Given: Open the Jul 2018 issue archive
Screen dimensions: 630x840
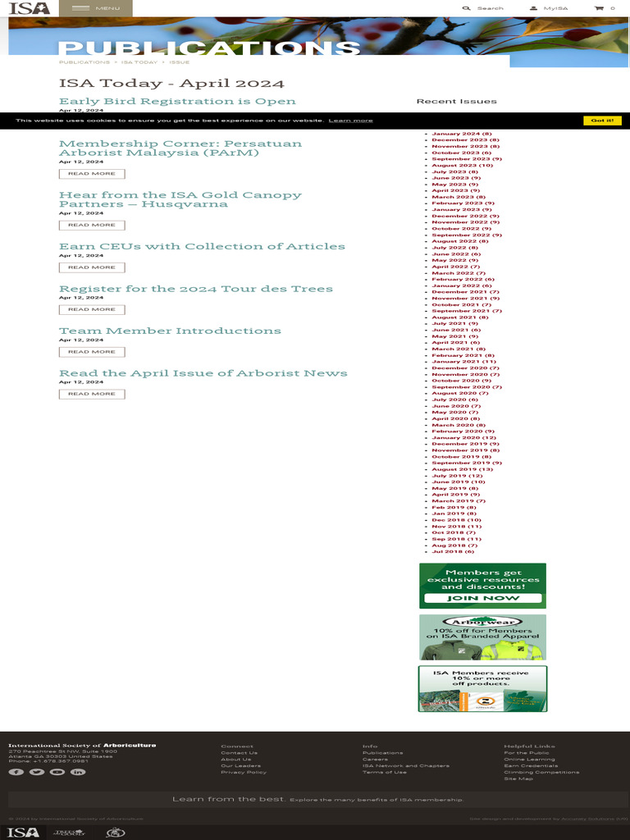Looking at the screenshot, I should point(453,552).
